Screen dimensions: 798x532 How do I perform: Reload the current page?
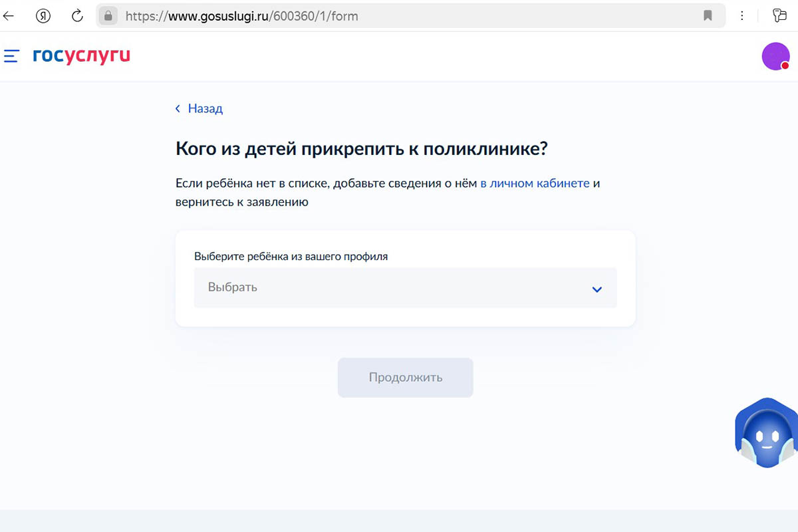click(76, 15)
